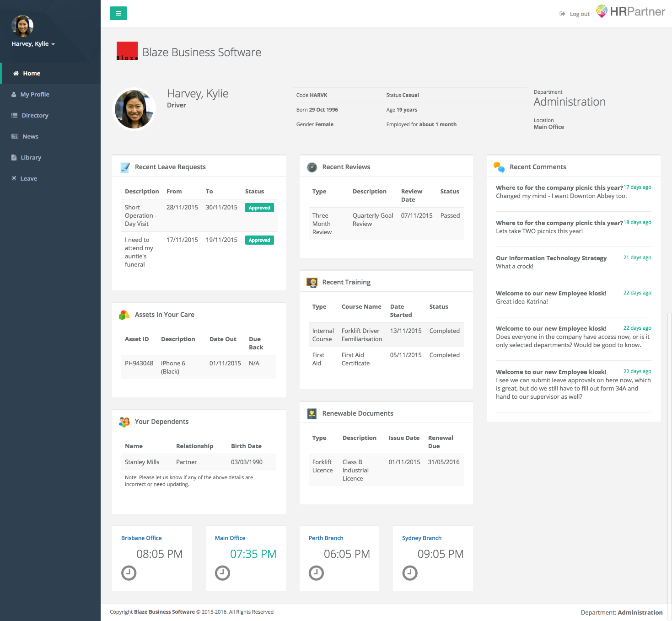Click the Library document icon
This screenshot has width=672, height=621.
[14, 157]
